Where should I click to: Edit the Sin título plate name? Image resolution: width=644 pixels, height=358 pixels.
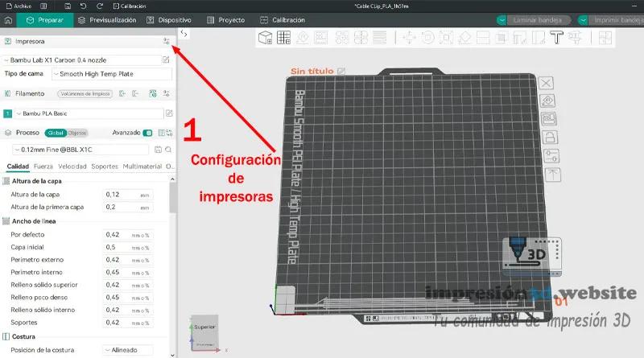[341, 71]
